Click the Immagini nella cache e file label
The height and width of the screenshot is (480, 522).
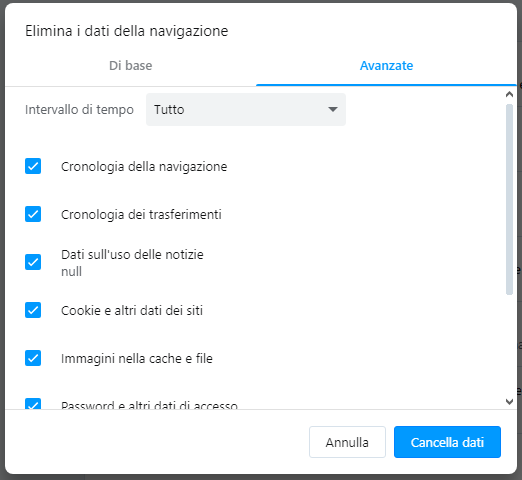coord(137,359)
